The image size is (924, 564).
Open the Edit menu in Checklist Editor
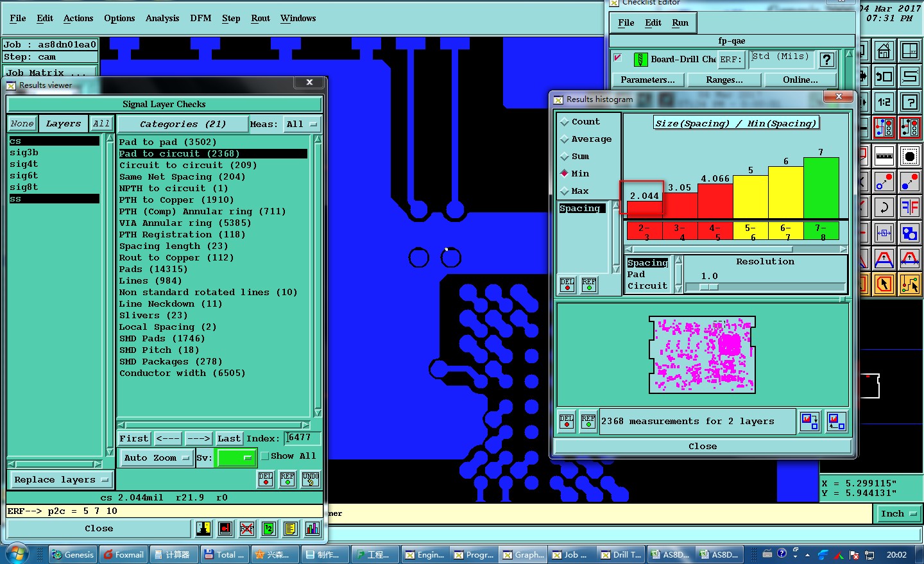coord(653,22)
